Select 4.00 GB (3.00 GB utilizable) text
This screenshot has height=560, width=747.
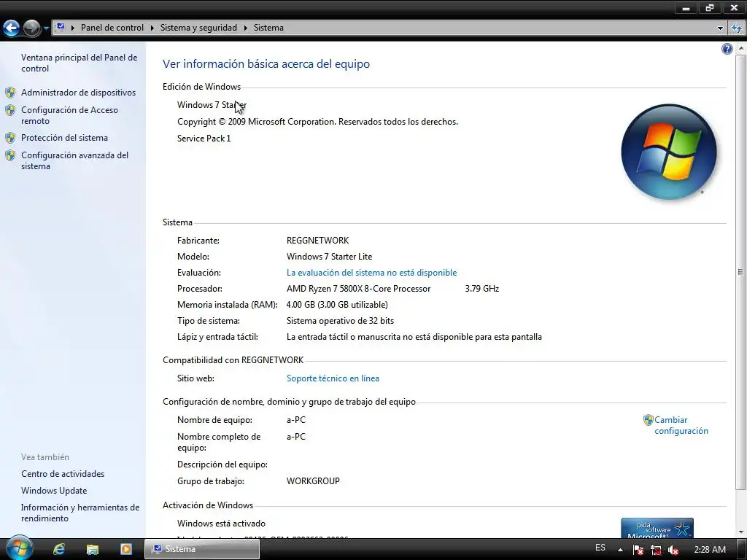(337, 305)
